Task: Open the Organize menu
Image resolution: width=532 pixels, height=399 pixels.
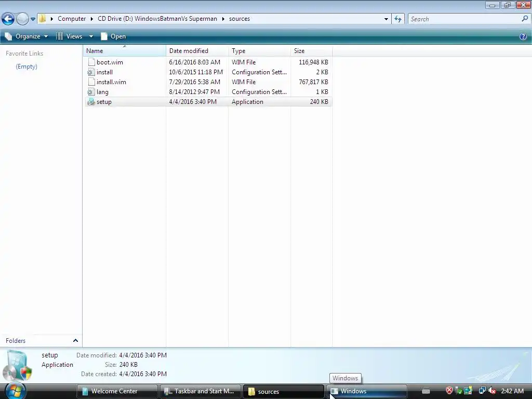Action: click(26, 36)
